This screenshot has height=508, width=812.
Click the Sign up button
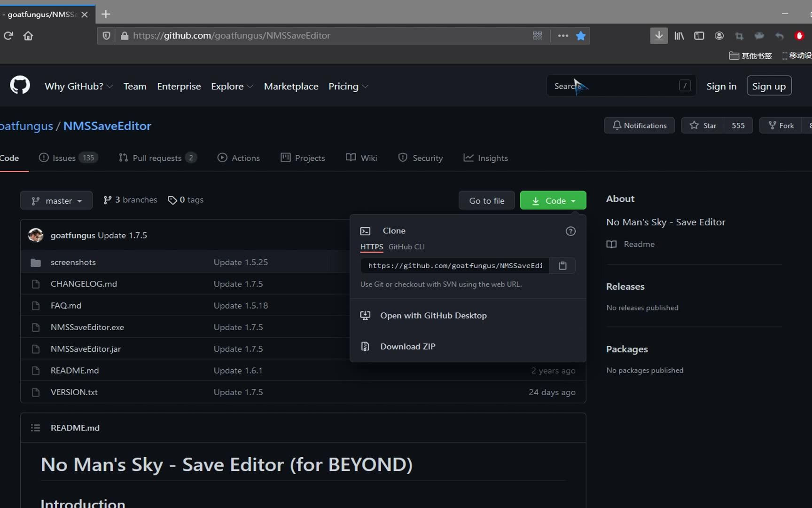pyautogui.click(x=769, y=86)
